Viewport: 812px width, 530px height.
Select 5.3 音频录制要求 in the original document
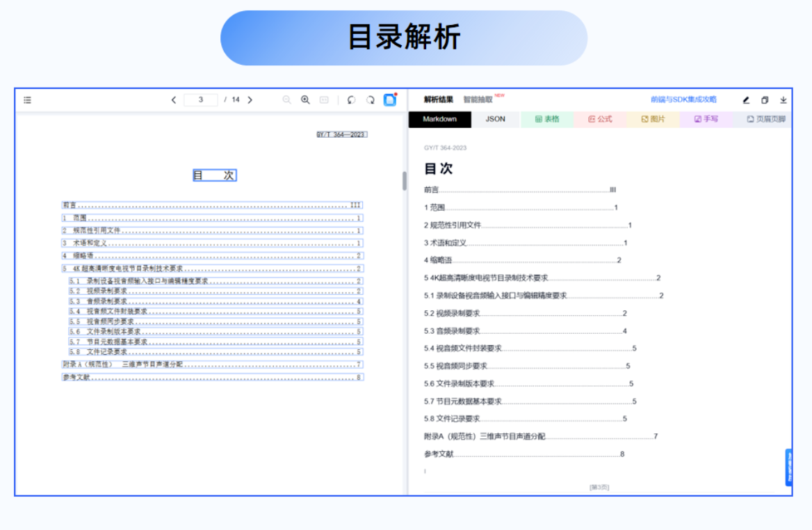(x=216, y=301)
